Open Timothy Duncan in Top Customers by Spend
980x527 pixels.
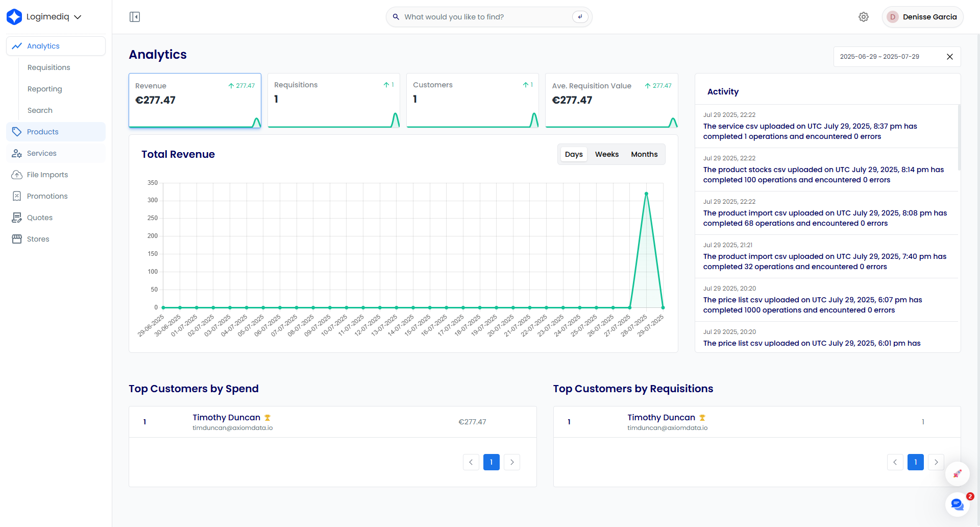226,418
